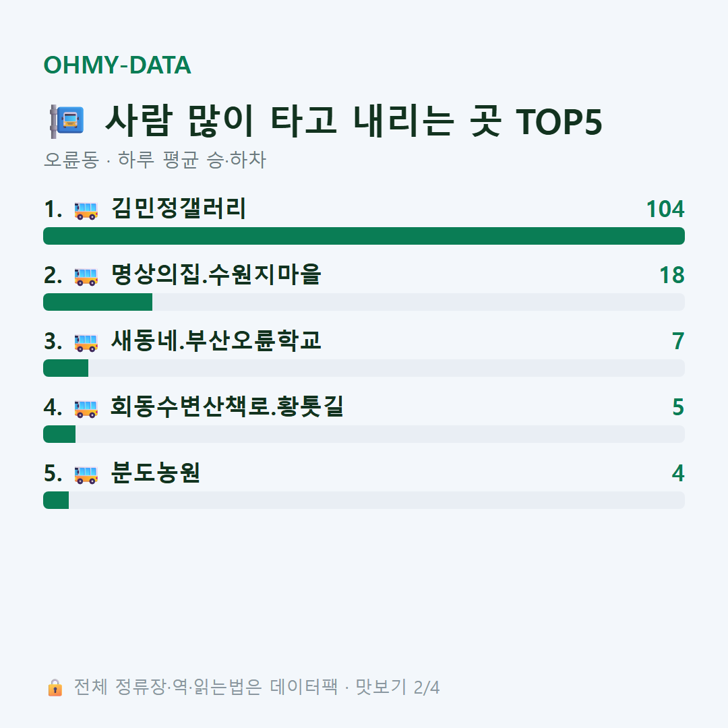Click the bus icon beside 새동네.부산오륜학교

86,342
